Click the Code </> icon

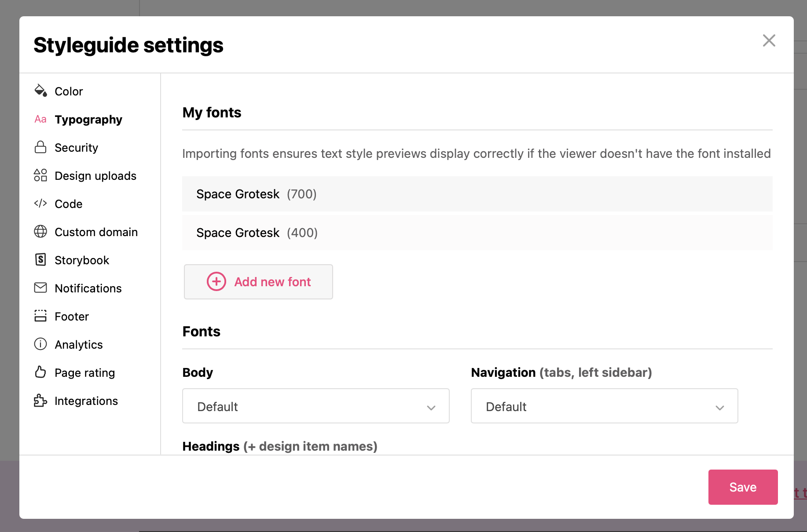click(x=40, y=204)
